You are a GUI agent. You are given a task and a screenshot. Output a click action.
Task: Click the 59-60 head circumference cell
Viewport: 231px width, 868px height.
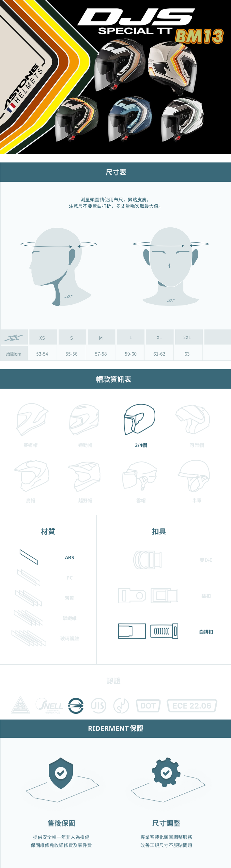pyautogui.click(x=131, y=354)
